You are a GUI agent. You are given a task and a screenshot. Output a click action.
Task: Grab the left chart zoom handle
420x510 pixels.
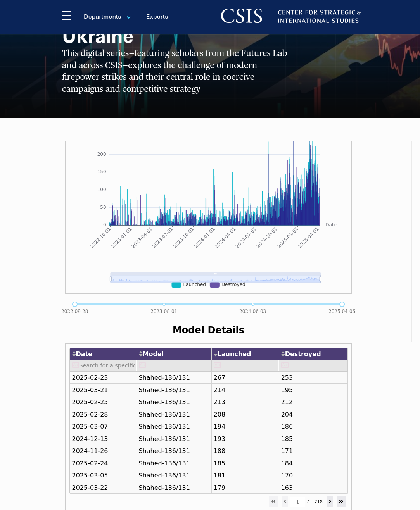[x=111, y=279]
